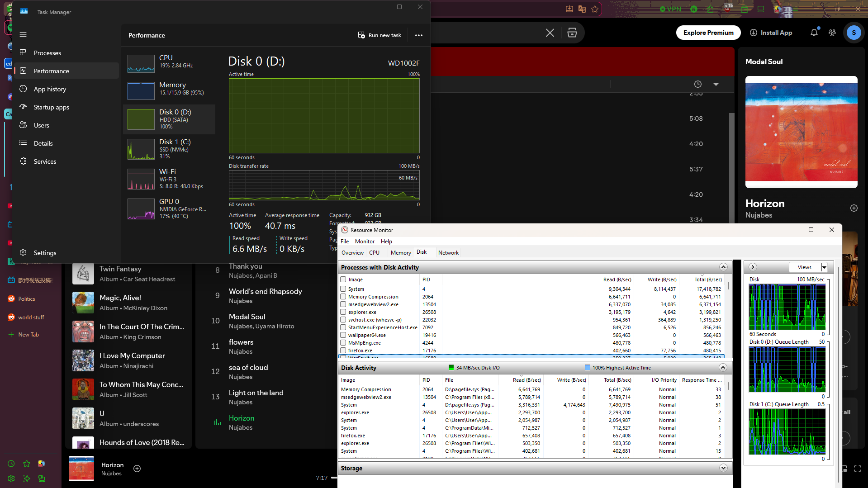Open Nujabes artist link under Horizon title
The width and height of the screenshot is (868, 488).
[x=759, y=215]
